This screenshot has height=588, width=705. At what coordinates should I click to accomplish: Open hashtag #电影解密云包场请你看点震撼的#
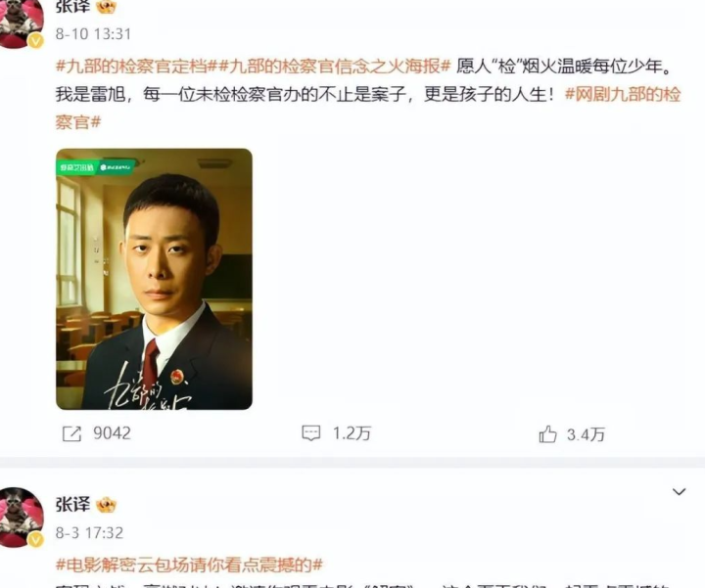point(189,565)
